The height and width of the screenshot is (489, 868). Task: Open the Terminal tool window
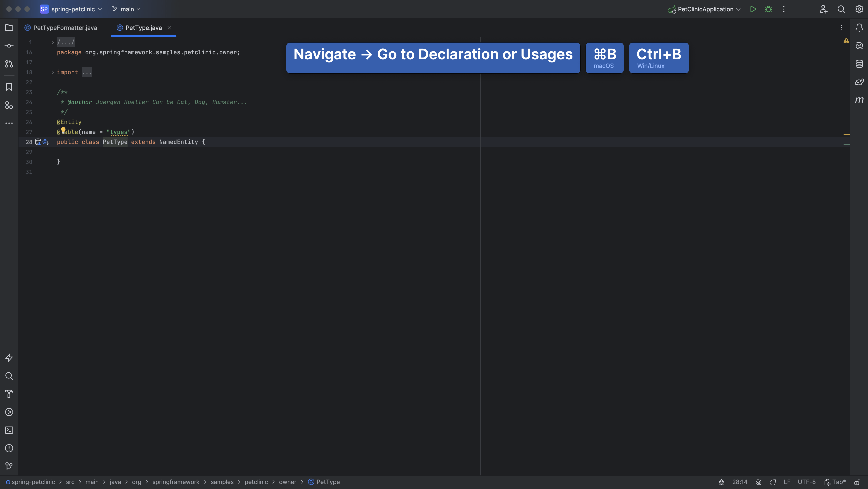click(9, 430)
